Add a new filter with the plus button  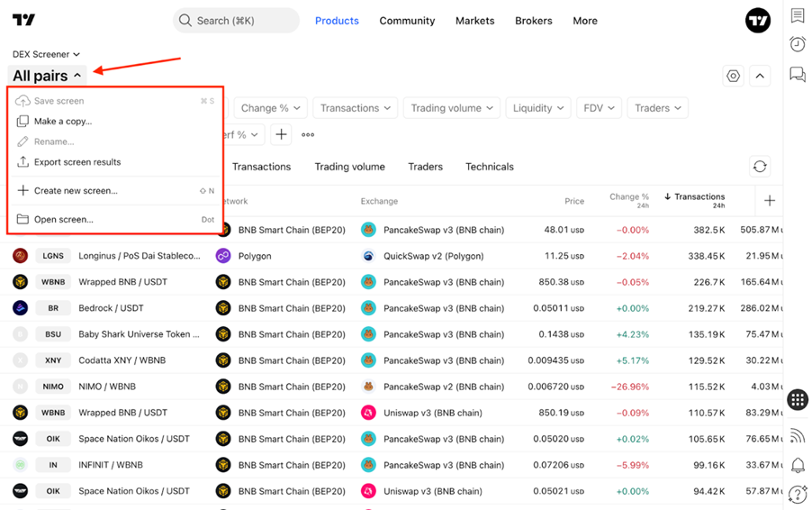(281, 135)
